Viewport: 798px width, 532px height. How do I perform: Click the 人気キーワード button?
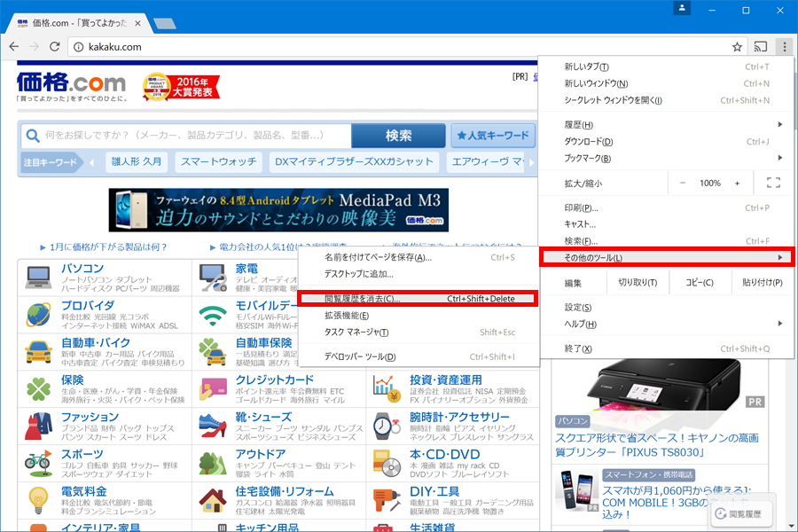tap(493, 136)
